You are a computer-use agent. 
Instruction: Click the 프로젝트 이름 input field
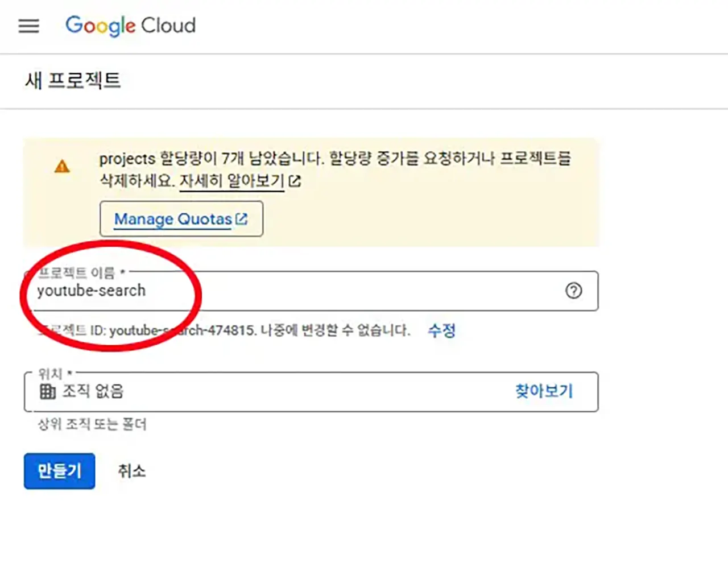pos(284,291)
